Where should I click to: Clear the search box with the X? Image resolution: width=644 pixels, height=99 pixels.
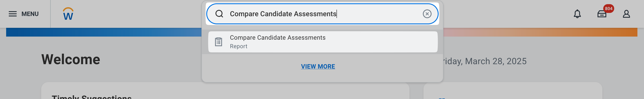(427, 14)
